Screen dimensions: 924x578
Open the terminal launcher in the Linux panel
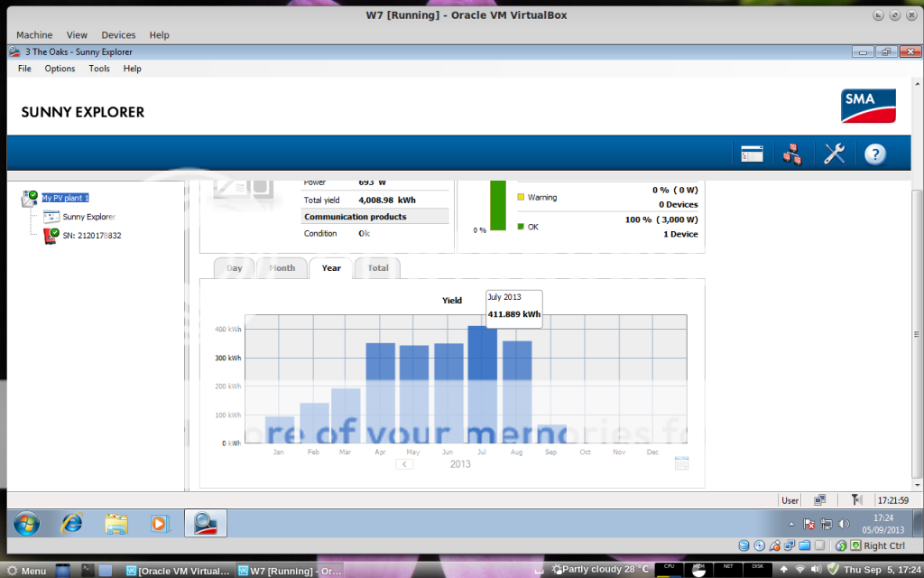click(88, 571)
